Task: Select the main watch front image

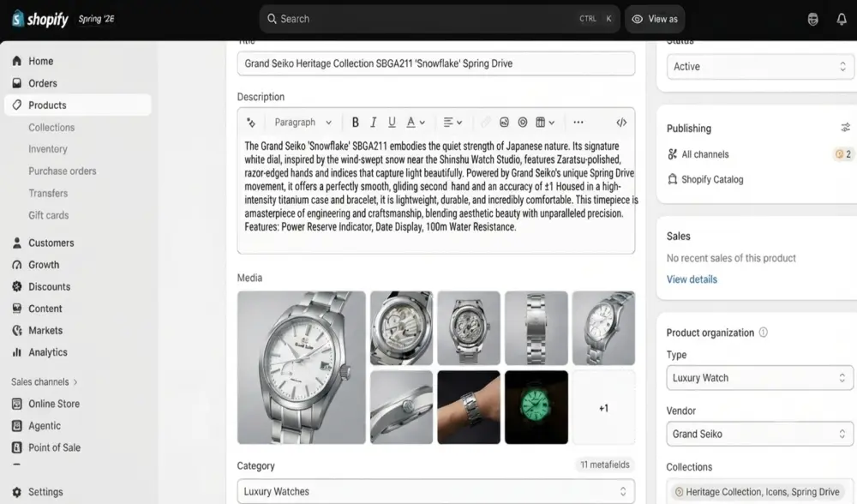Action: pos(301,368)
